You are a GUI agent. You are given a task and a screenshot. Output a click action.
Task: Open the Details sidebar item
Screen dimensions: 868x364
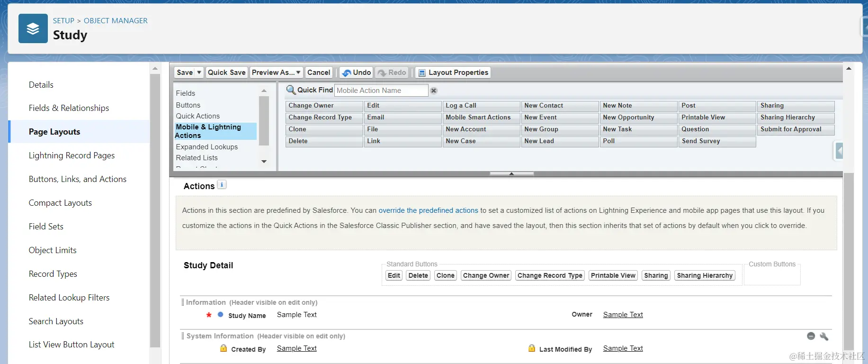pyautogui.click(x=41, y=85)
